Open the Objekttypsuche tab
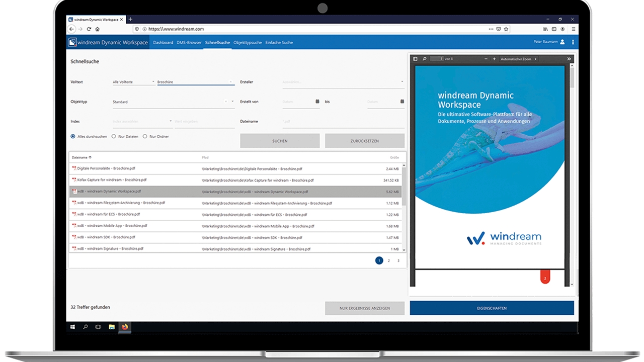This screenshot has height=362, width=644. [248, 42]
